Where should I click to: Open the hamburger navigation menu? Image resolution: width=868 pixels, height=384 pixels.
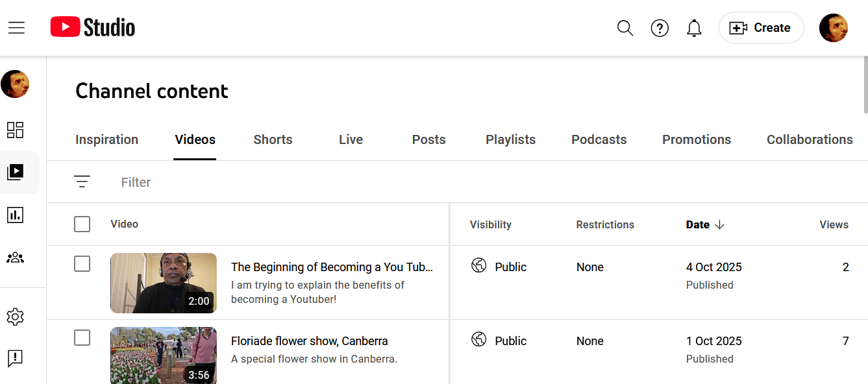point(16,28)
